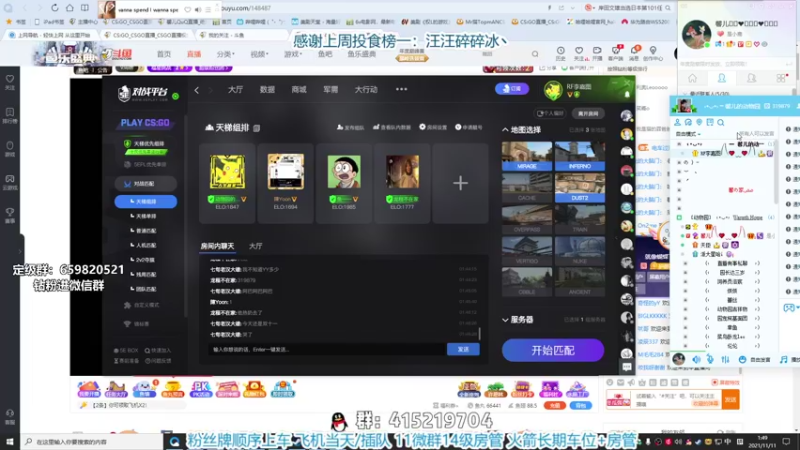The height and width of the screenshot is (450, 800).
Task: Open 自定义模式 in sidebar
Action: [x=142, y=305]
